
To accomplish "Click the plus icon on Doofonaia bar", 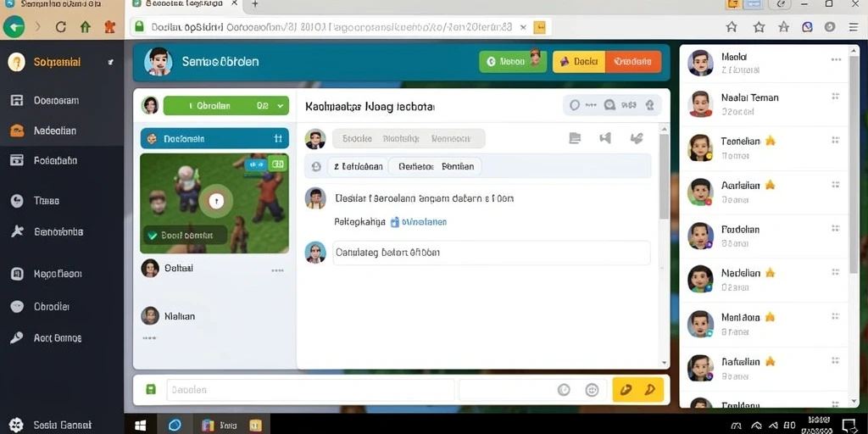I will (278, 138).
